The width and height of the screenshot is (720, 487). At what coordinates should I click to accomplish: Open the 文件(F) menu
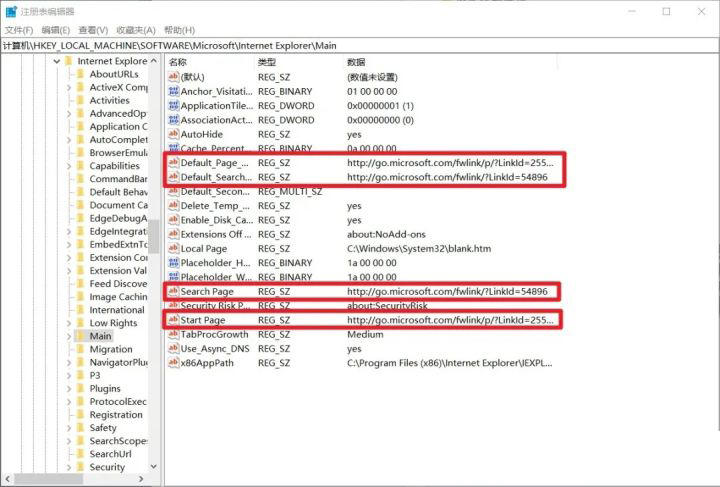pyautogui.click(x=19, y=30)
